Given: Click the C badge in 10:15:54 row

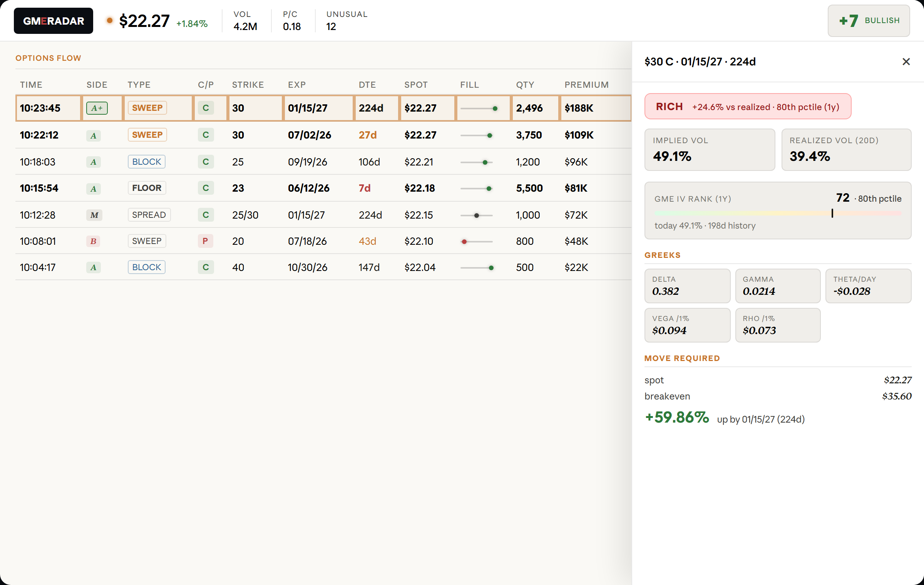Looking at the screenshot, I should click(206, 188).
